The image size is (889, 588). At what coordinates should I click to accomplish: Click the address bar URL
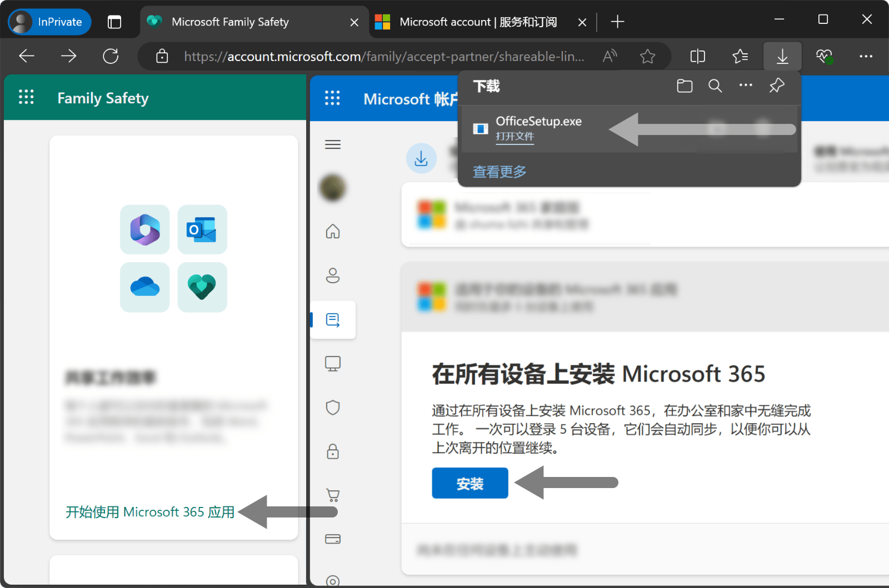pos(384,56)
